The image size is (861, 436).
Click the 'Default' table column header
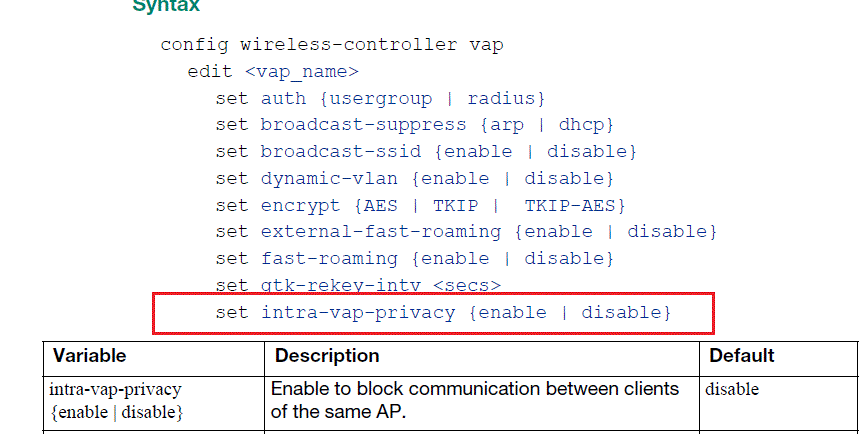[x=742, y=356]
